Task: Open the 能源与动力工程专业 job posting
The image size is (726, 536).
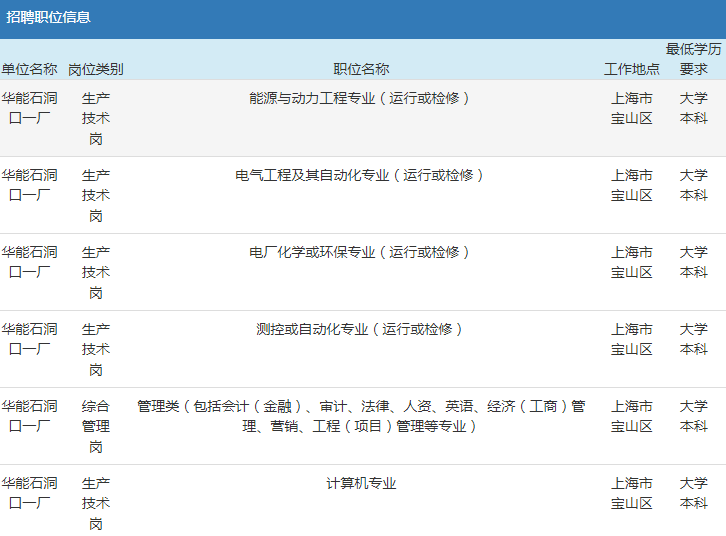Action: click(361, 98)
